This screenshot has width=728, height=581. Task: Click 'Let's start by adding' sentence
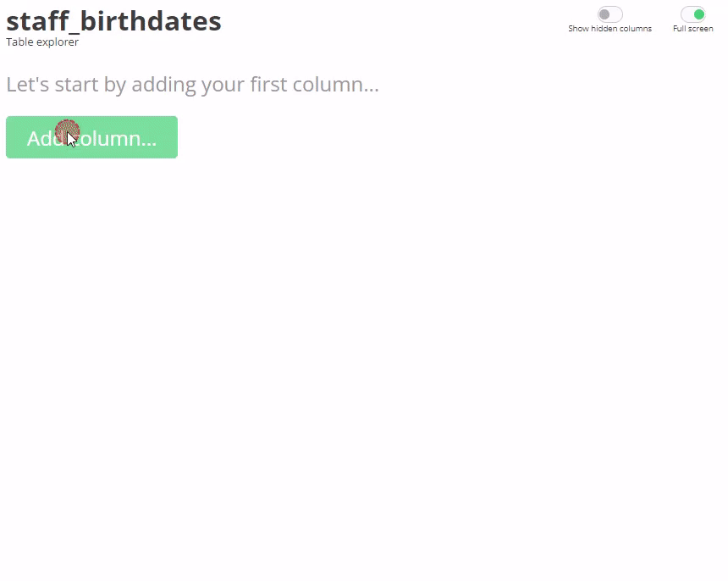coord(192,85)
